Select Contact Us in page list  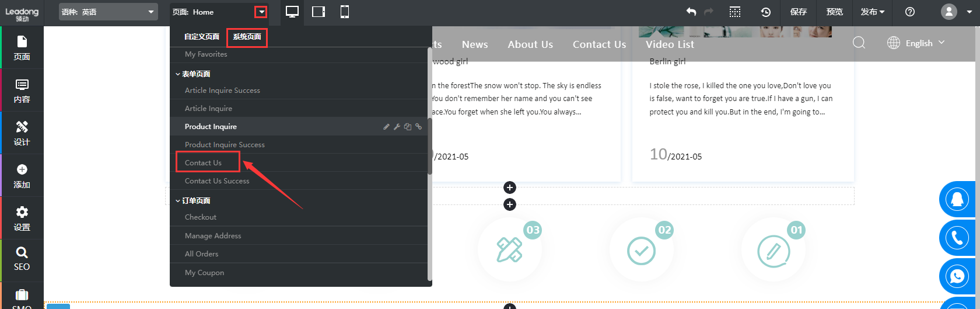coord(203,163)
